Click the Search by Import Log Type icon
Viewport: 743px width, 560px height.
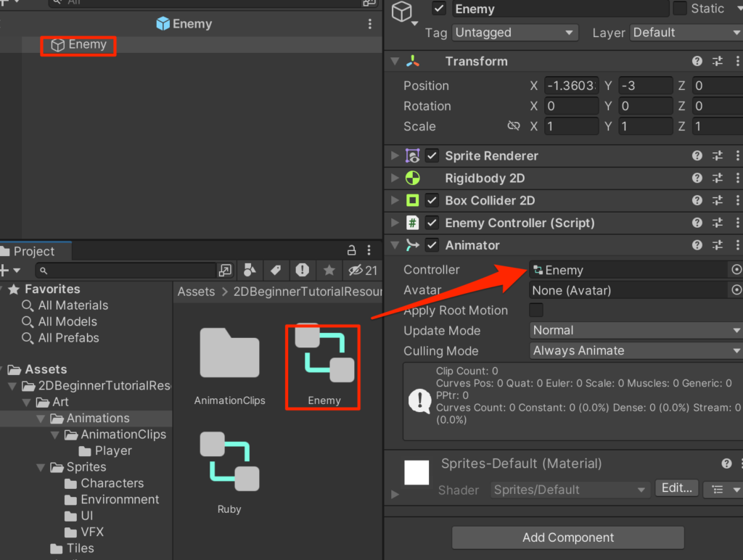tap(303, 270)
